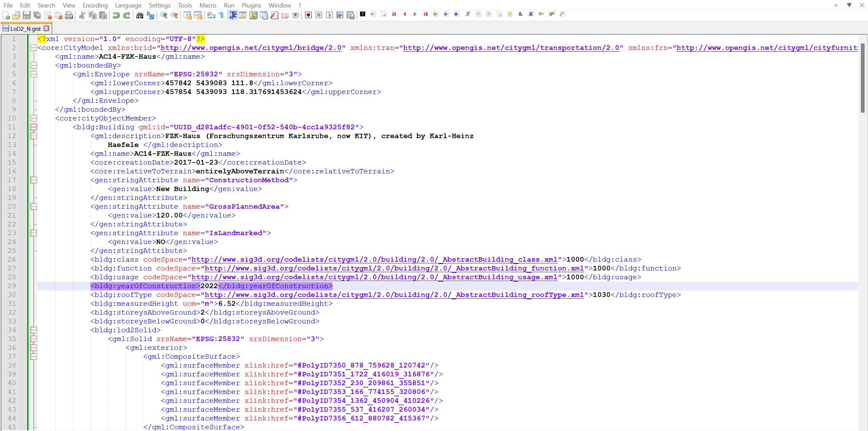Viewport: 868px width, 431px height.
Task: Close the LoD2_N.gml tab
Action: [46, 29]
